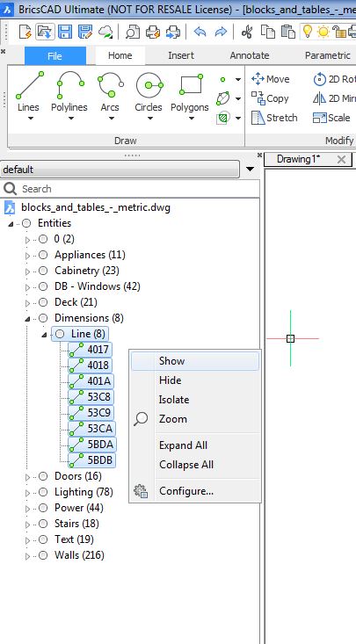The image size is (356, 644).
Task: Click the Print icon
Action: [153, 32]
